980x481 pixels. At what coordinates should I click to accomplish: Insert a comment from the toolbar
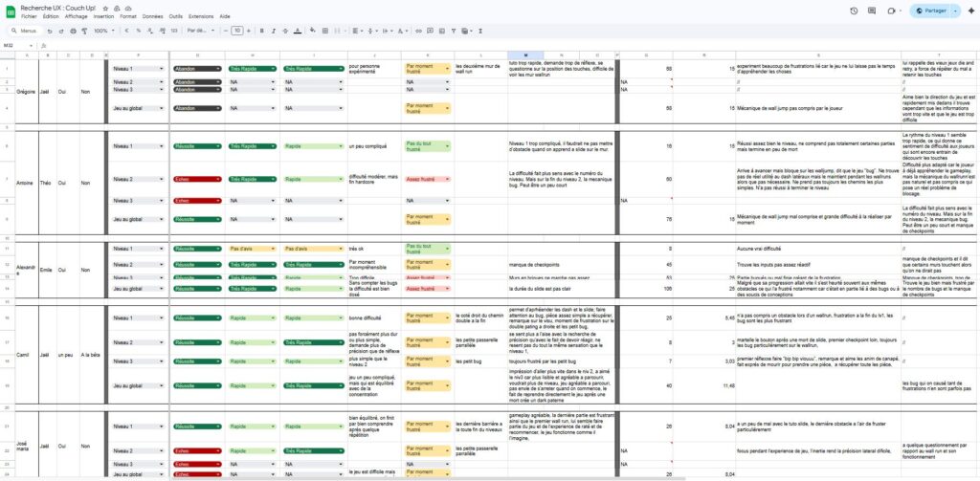click(x=431, y=31)
